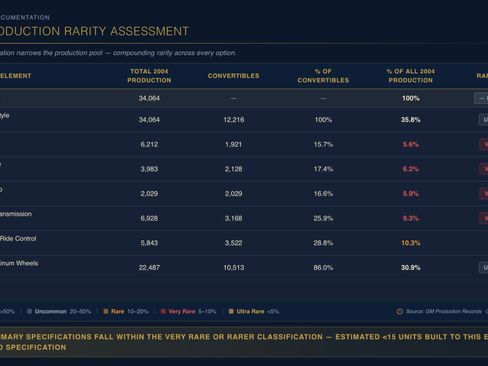
Task: Click the '16.6%' of convertibles cell
Action: coord(323,194)
